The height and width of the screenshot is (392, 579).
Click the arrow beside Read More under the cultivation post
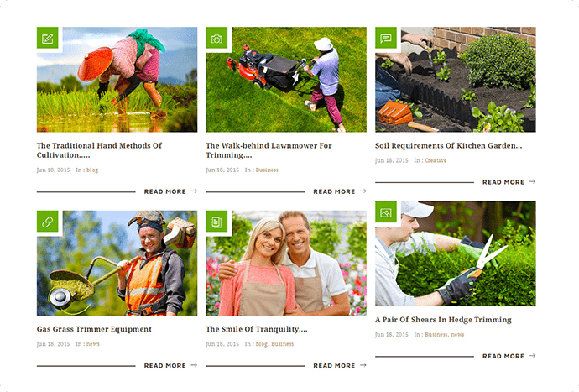tap(194, 191)
